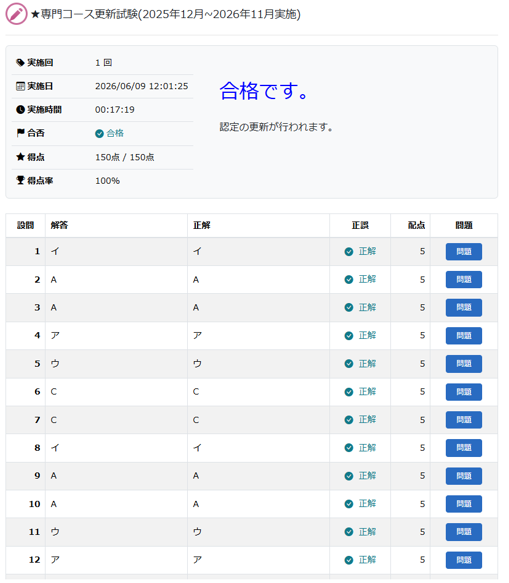Open the 問題 button for question 1
Screen dimensions: 509x583
tap(464, 252)
